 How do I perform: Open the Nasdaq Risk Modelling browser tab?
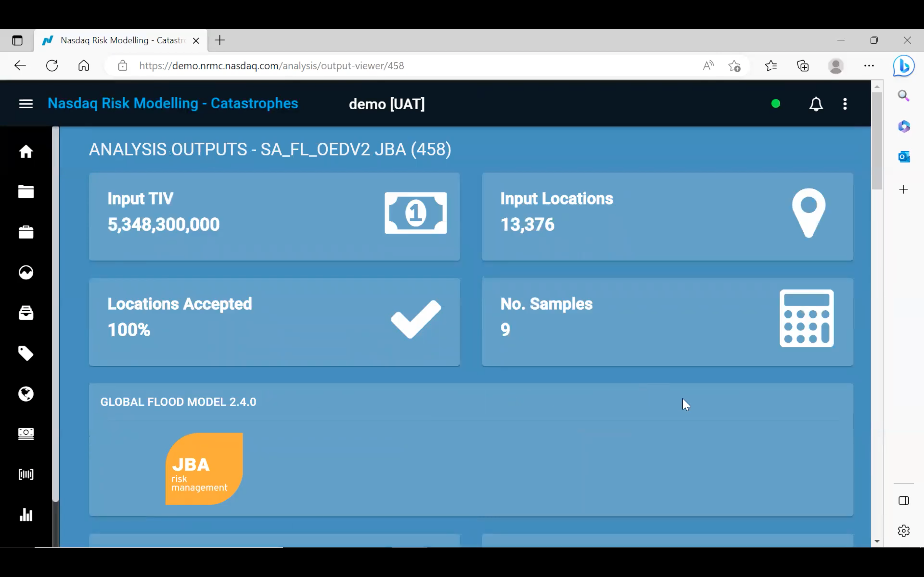coord(122,40)
